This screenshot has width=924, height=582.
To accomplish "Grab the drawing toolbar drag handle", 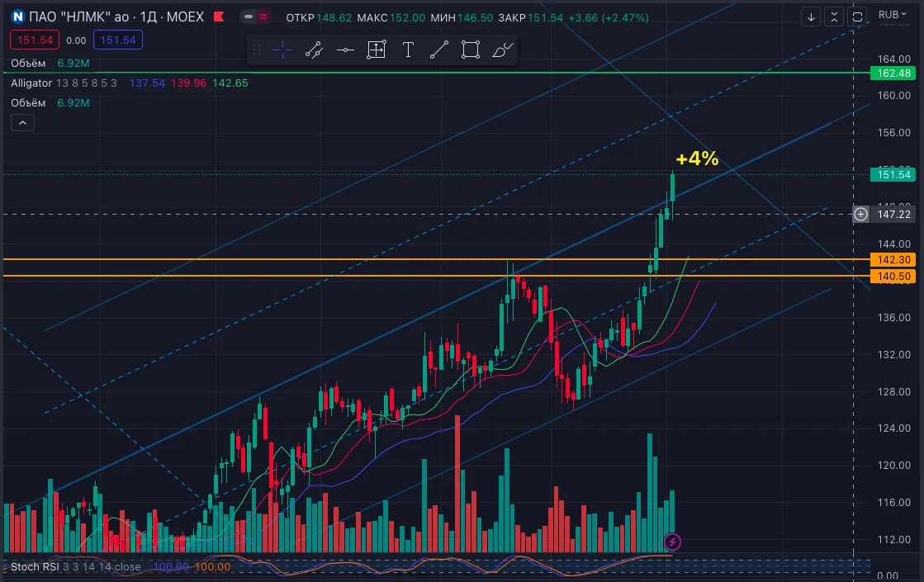I will coord(256,50).
